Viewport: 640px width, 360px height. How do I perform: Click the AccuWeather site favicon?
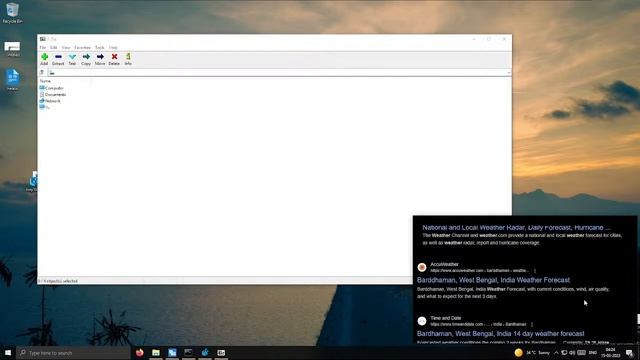click(422, 267)
